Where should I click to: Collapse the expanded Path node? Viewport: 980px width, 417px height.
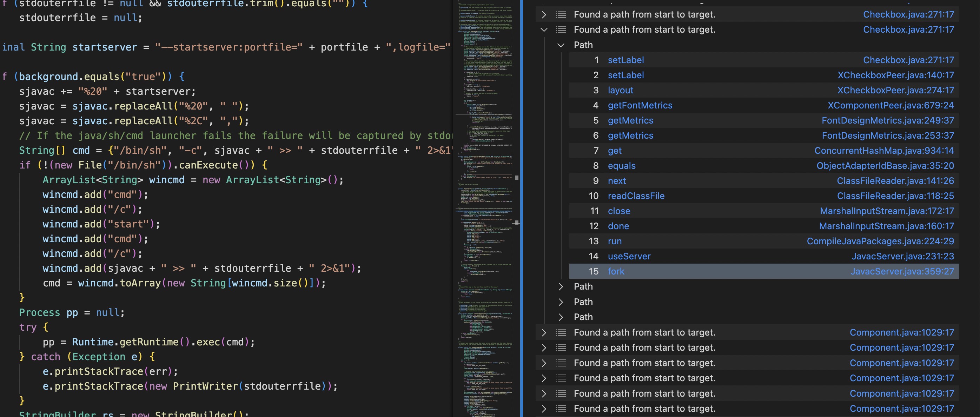coord(561,45)
